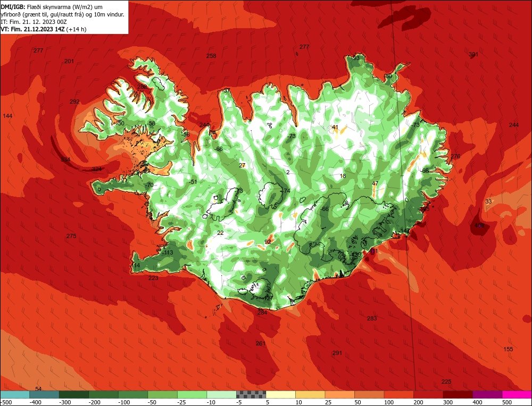Screen dimensions: 532x406
Task: Click the map value 284 on the south coast
Action: (262, 312)
